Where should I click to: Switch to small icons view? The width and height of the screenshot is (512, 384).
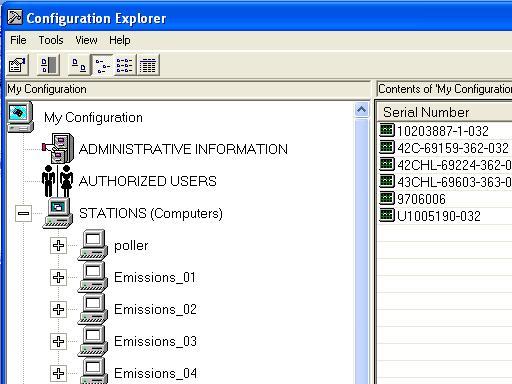[x=102, y=65]
